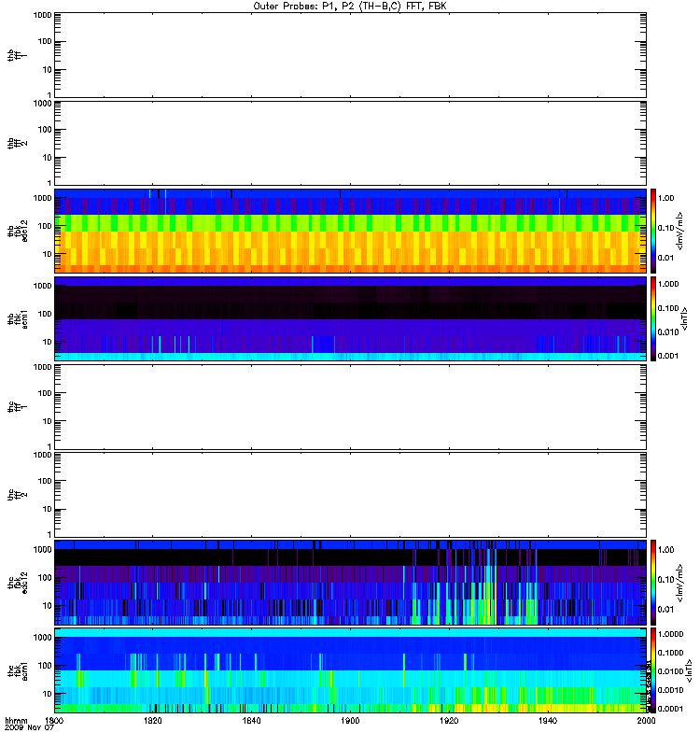Click the 1940 time axis label
The image size is (700, 747).
point(548,720)
